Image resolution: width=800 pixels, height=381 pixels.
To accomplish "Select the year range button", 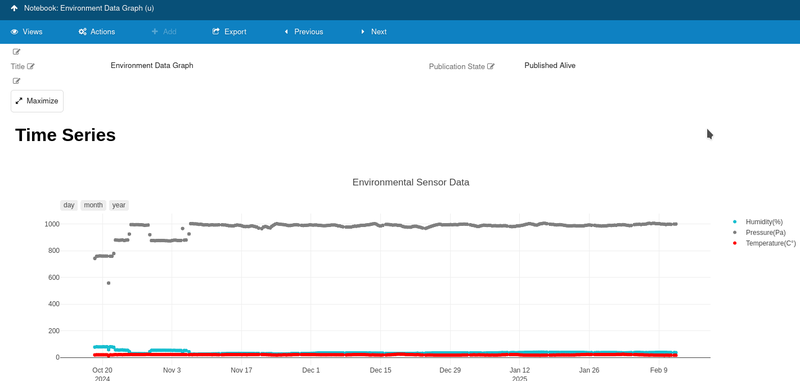I will pyautogui.click(x=119, y=205).
